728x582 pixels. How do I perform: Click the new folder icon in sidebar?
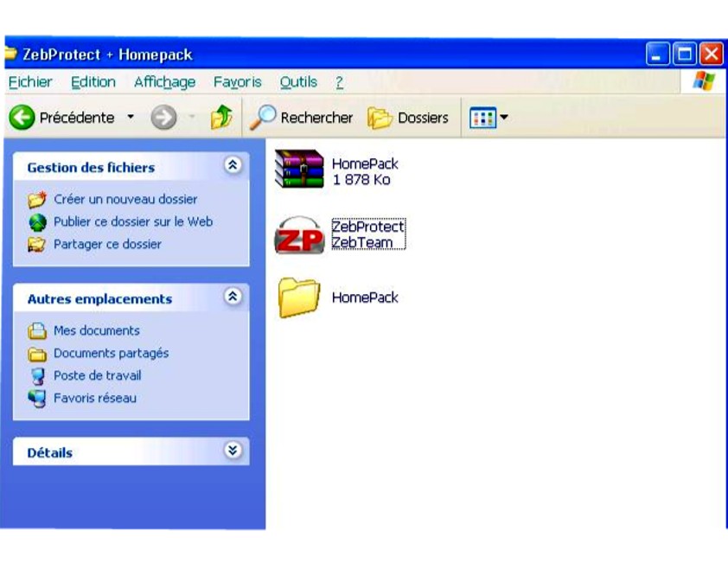(37, 199)
